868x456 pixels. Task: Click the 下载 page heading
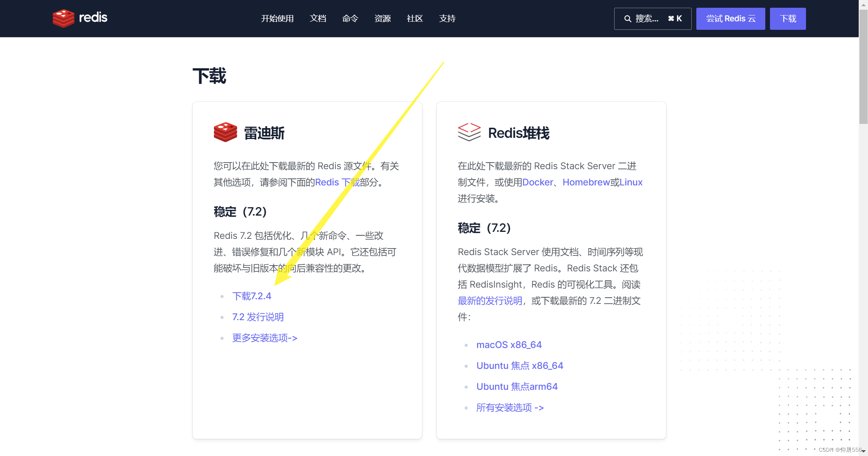click(209, 76)
